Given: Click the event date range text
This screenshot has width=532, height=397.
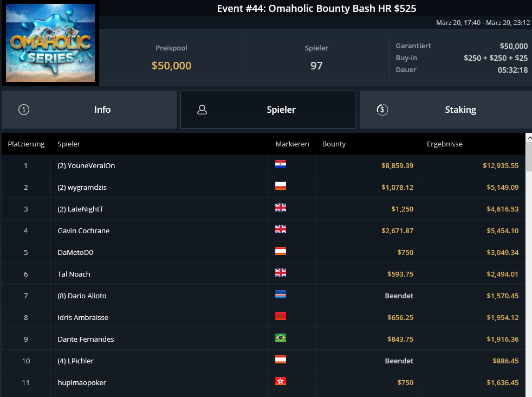Looking at the screenshot, I should (483, 23).
